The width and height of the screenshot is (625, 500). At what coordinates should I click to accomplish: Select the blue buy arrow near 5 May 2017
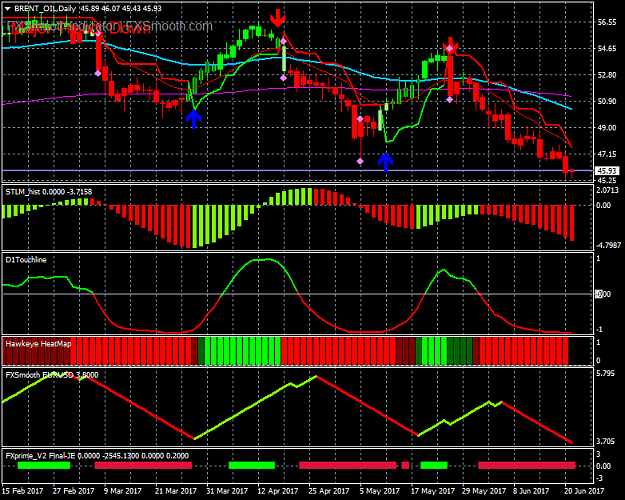coord(385,162)
